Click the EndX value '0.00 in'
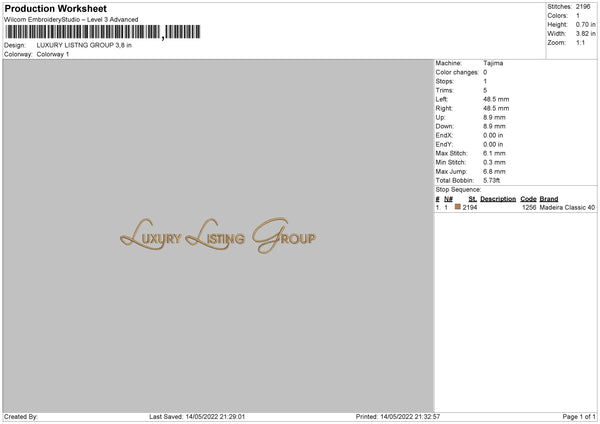Viewport: 600px width, 424px height. point(493,135)
